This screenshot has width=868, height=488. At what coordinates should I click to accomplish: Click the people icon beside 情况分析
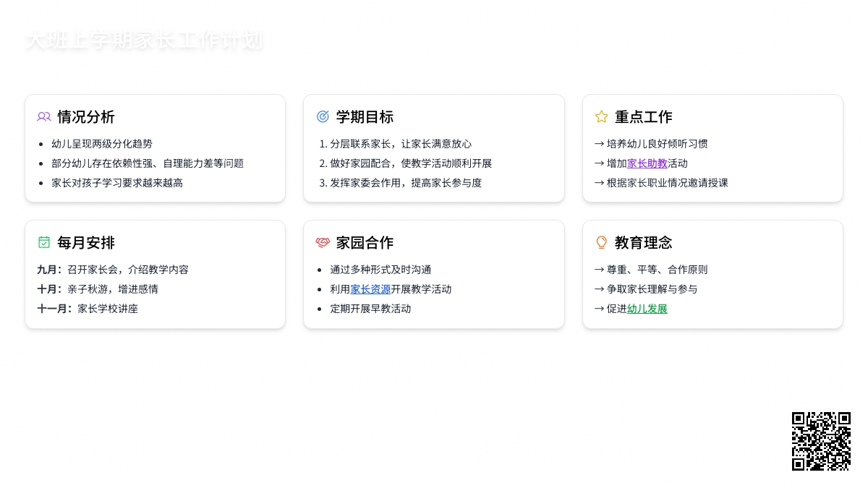pyautogui.click(x=44, y=117)
